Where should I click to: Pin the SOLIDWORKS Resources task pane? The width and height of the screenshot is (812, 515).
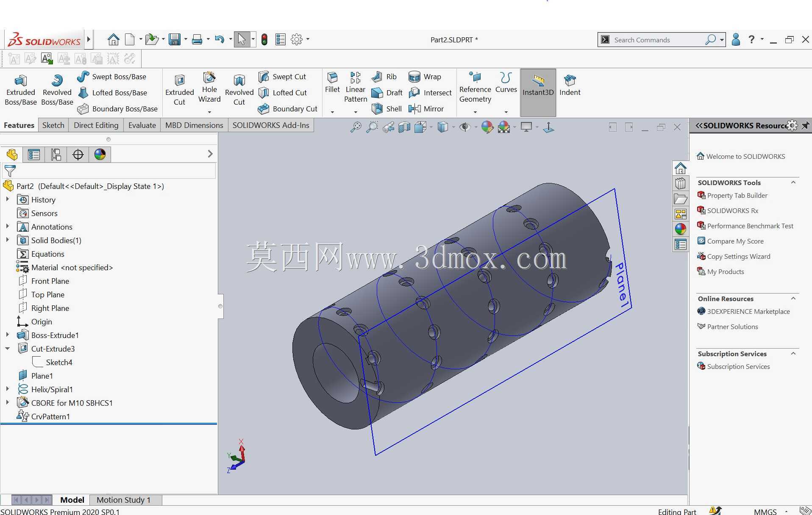tap(805, 125)
